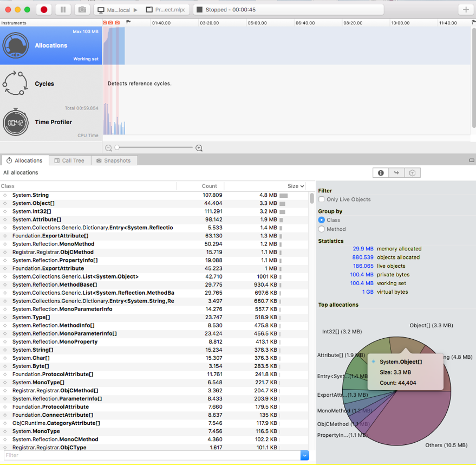Screen dimensions: 476x465
Task: Choose Group by Method radio button
Action: pyautogui.click(x=322, y=229)
